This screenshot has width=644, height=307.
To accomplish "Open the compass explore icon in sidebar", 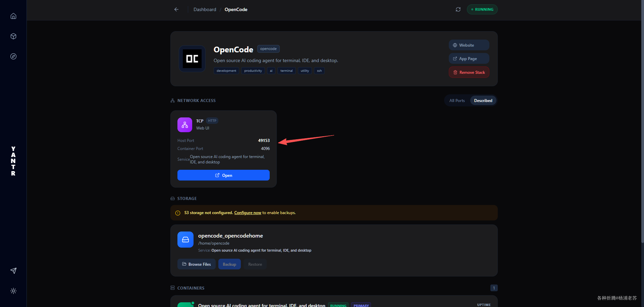I will pyautogui.click(x=13, y=56).
